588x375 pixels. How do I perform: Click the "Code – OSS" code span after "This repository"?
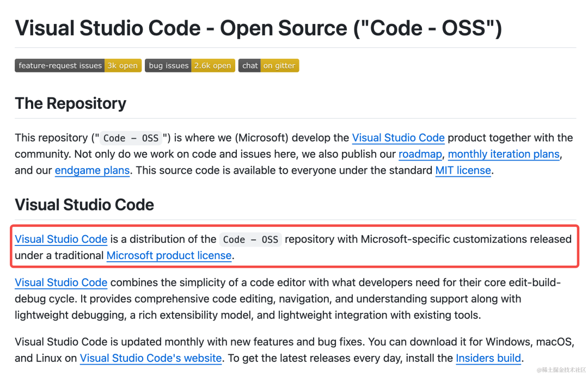pyautogui.click(x=131, y=138)
